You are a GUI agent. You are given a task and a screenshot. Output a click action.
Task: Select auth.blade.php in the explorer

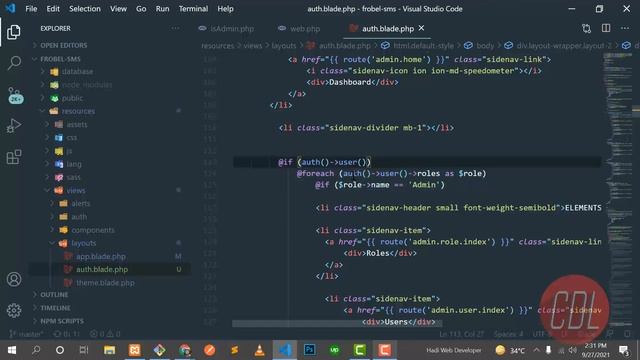click(x=102, y=269)
